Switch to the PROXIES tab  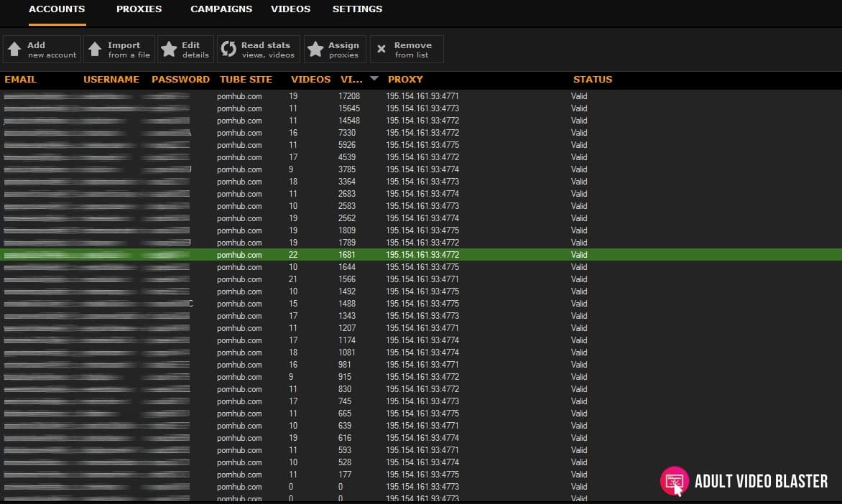(139, 9)
